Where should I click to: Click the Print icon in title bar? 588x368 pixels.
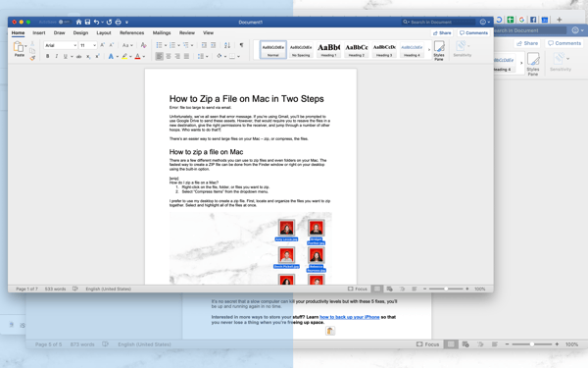coord(119,22)
